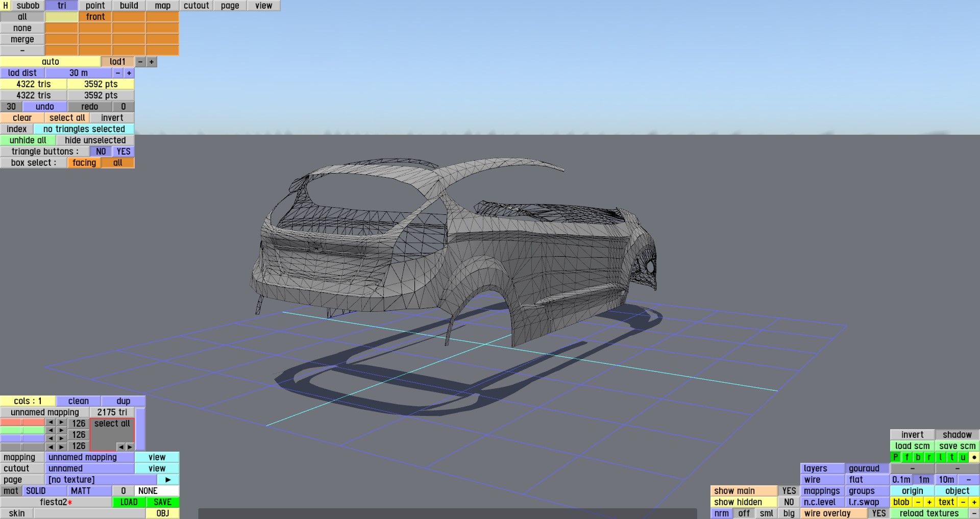Select the wire display mode

pos(822,480)
